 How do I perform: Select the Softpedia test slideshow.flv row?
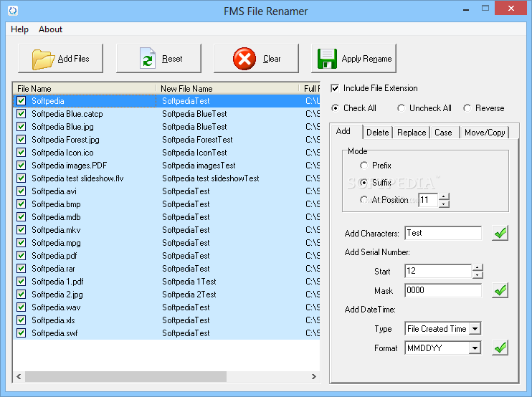coord(166,178)
